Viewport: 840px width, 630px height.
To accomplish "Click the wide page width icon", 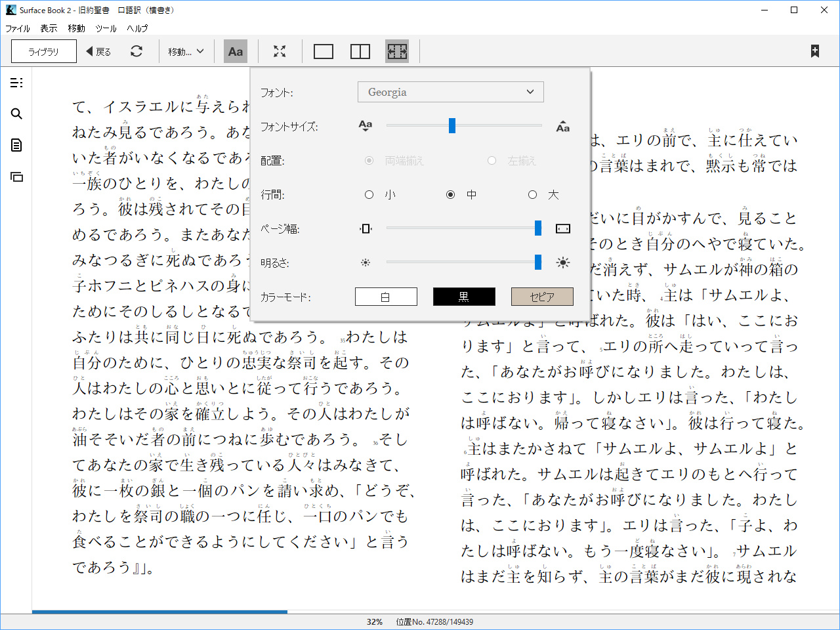I will pos(563,228).
